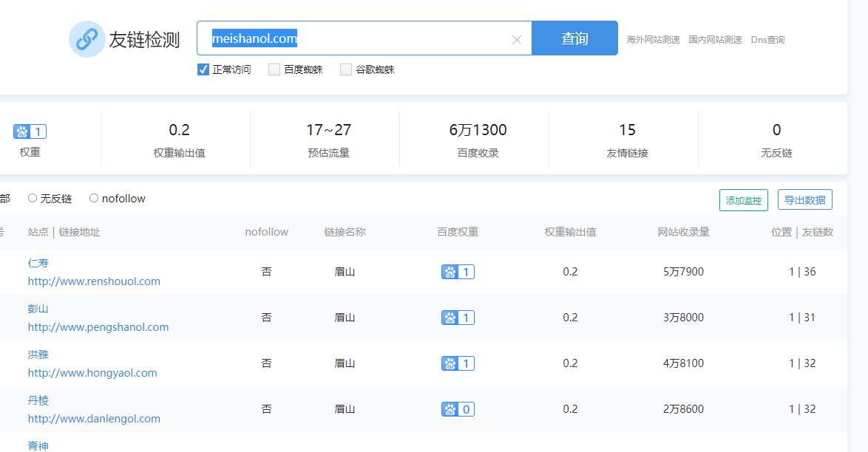Enable the 谷歌蜘蛛 checkbox
Image resolution: width=868 pixels, height=452 pixels.
pyautogui.click(x=346, y=69)
